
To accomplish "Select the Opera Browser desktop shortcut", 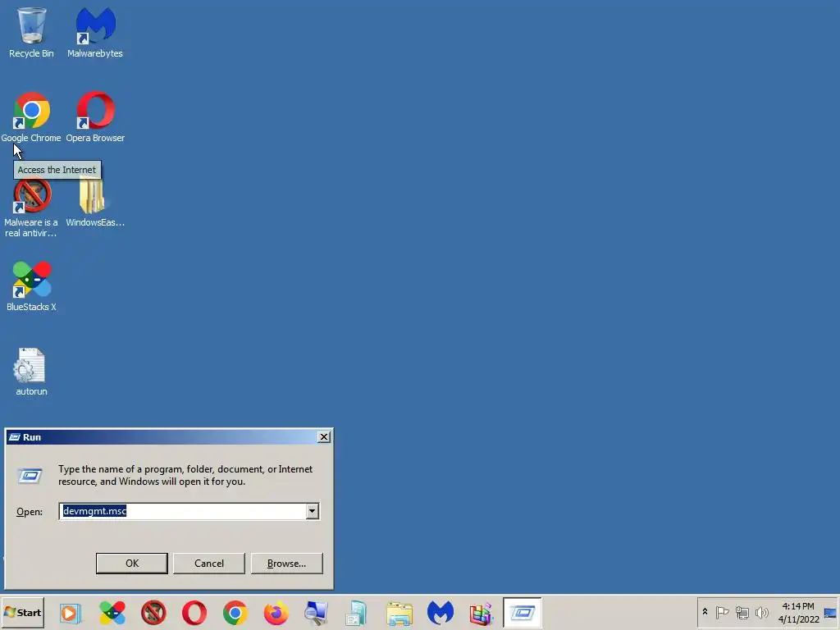I will [x=95, y=116].
